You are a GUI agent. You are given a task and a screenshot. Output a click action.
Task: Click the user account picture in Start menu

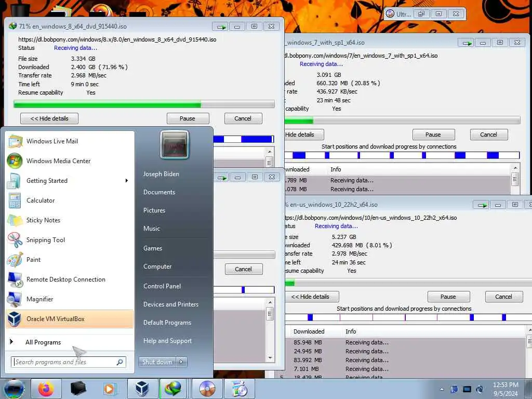[x=175, y=144]
